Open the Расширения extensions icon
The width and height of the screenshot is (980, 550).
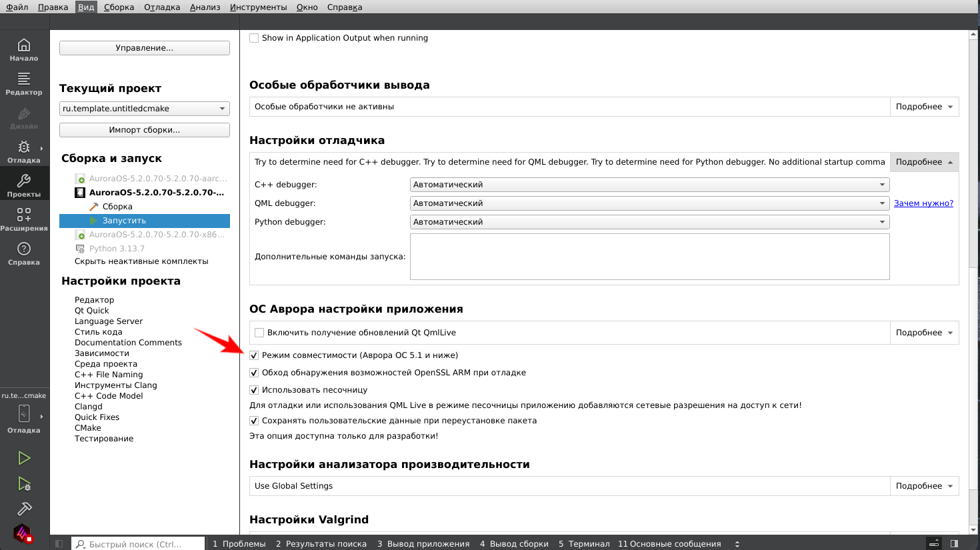[x=24, y=219]
